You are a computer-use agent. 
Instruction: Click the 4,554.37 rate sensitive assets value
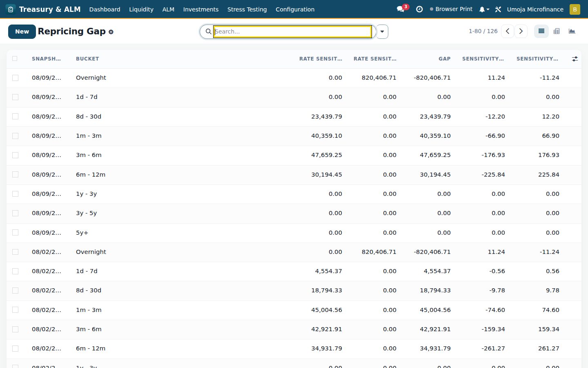tap(329, 271)
